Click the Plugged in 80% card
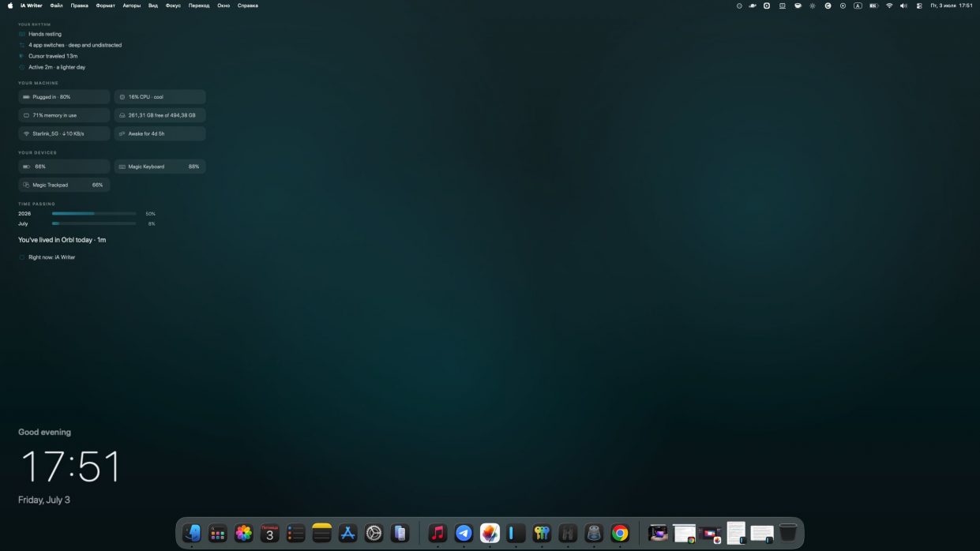The height and width of the screenshot is (551, 980). coord(64,97)
